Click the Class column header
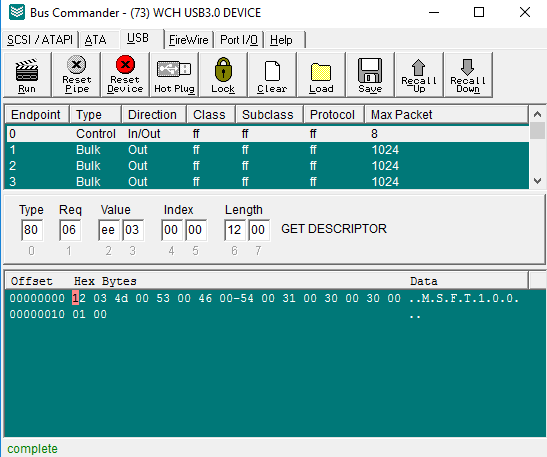Viewport: 547px width, 457px height. point(211,114)
